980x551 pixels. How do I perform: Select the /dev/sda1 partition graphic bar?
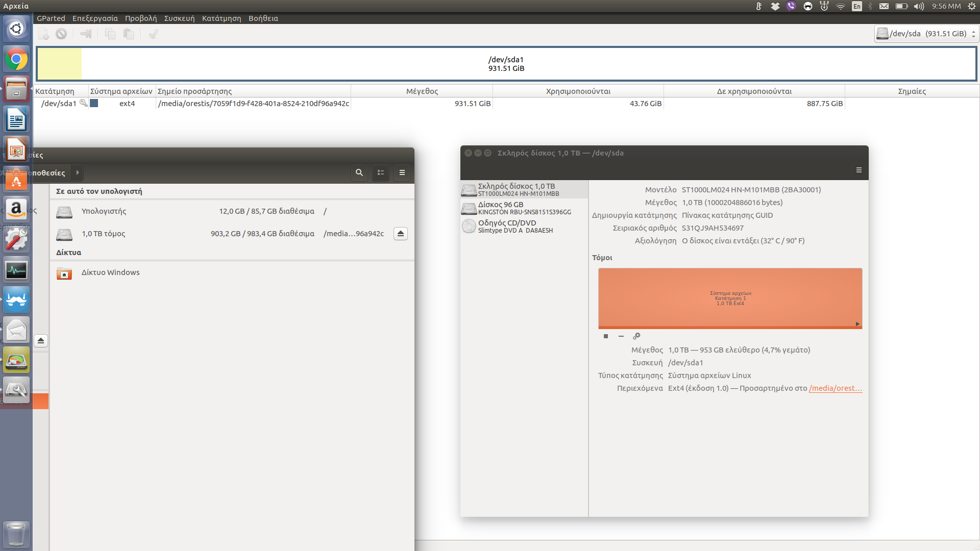coord(506,64)
